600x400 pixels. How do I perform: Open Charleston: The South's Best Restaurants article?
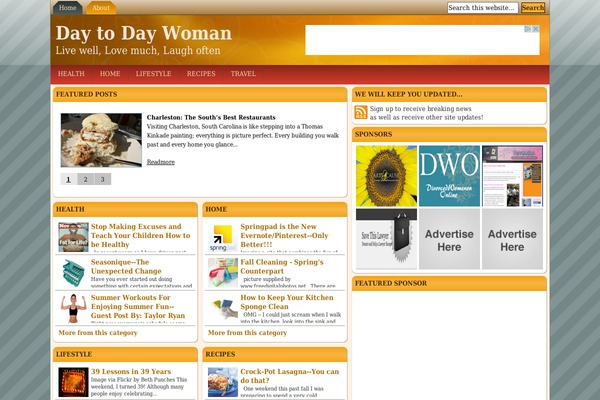pos(211,118)
